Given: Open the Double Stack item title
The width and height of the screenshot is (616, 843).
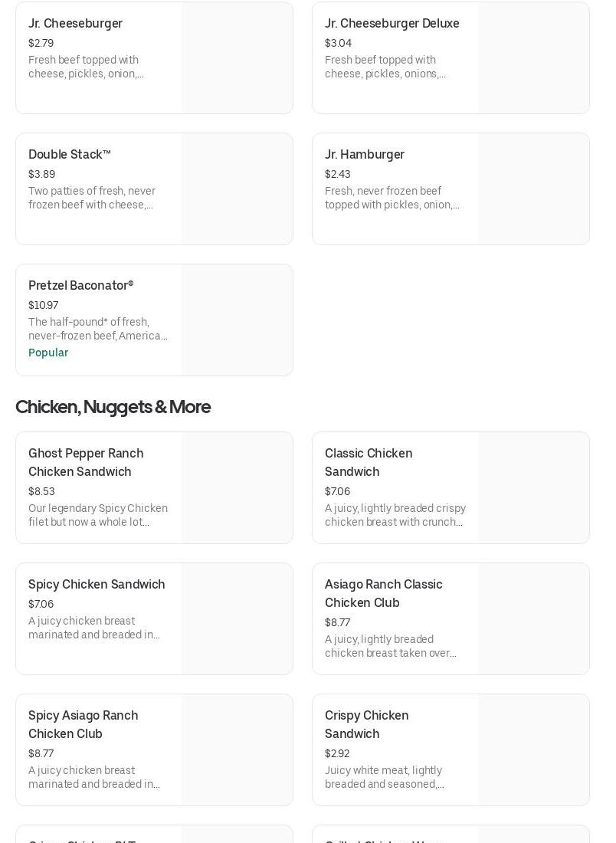Looking at the screenshot, I should (70, 155).
